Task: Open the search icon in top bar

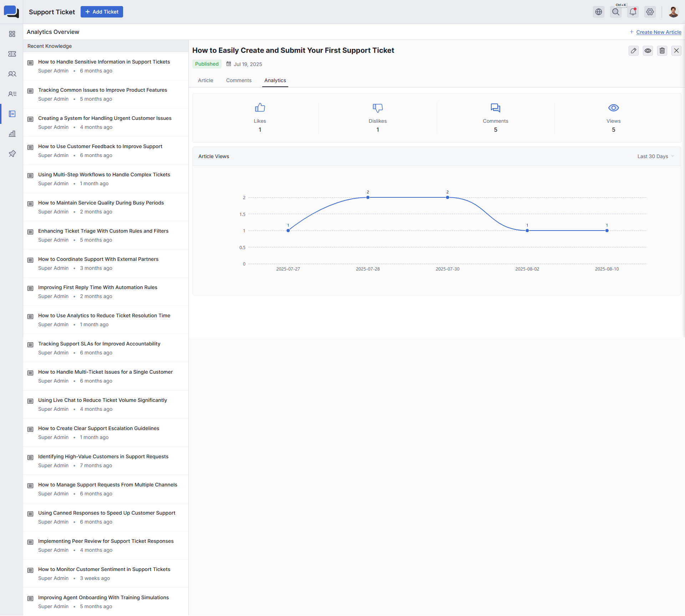Action: pyautogui.click(x=615, y=12)
